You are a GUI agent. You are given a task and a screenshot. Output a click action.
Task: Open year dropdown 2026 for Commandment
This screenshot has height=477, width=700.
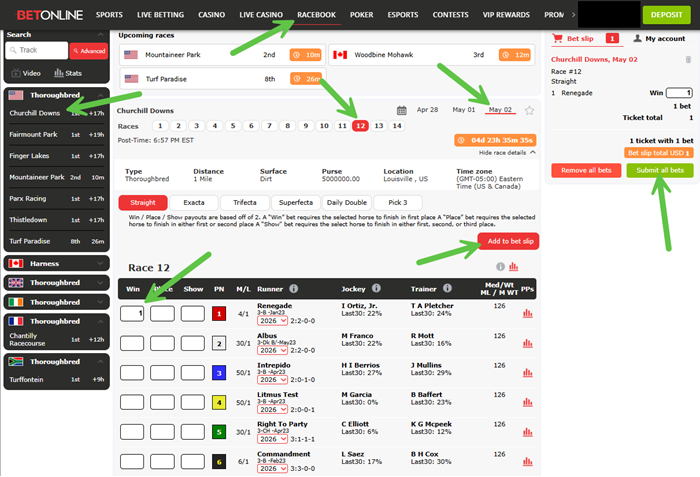(272, 469)
